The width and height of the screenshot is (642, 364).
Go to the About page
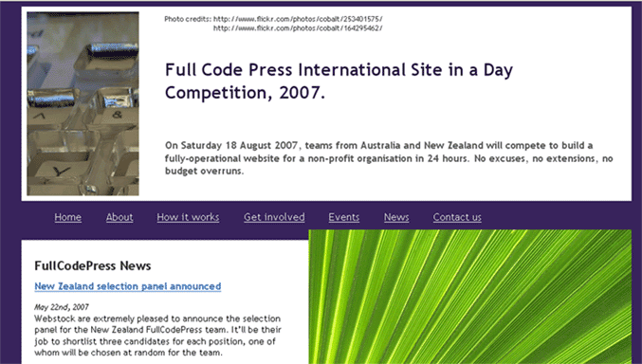click(x=119, y=217)
